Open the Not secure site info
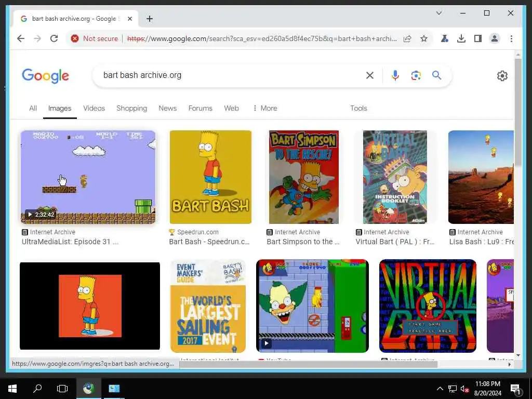 (x=95, y=38)
